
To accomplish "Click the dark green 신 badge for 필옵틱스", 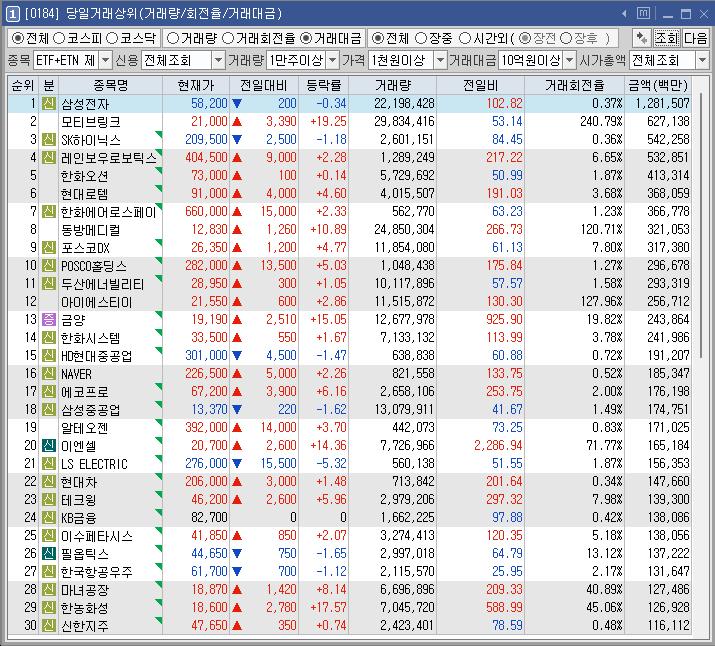I will coord(49,553).
